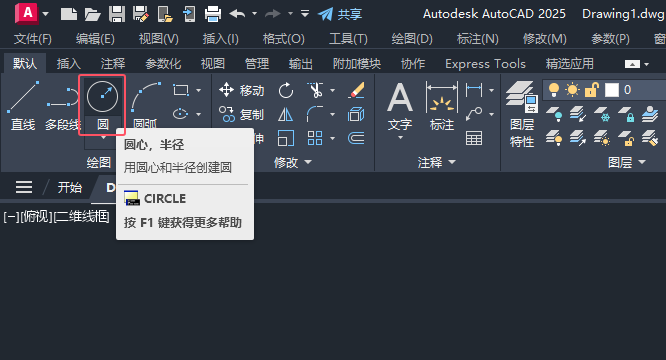The width and height of the screenshot is (666, 360).
Task: Activate the 移动 (Move) command
Action: [x=242, y=90]
